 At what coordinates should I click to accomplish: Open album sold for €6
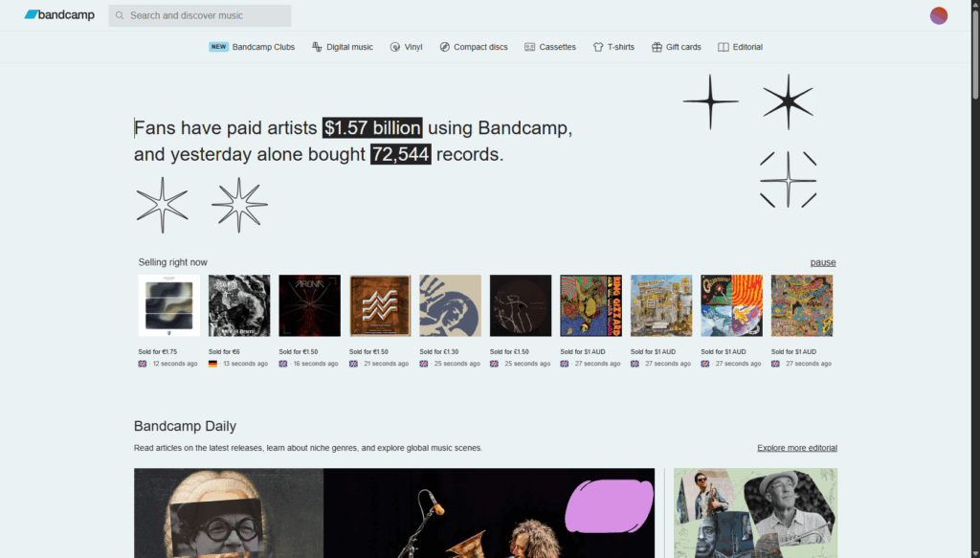(239, 305)
